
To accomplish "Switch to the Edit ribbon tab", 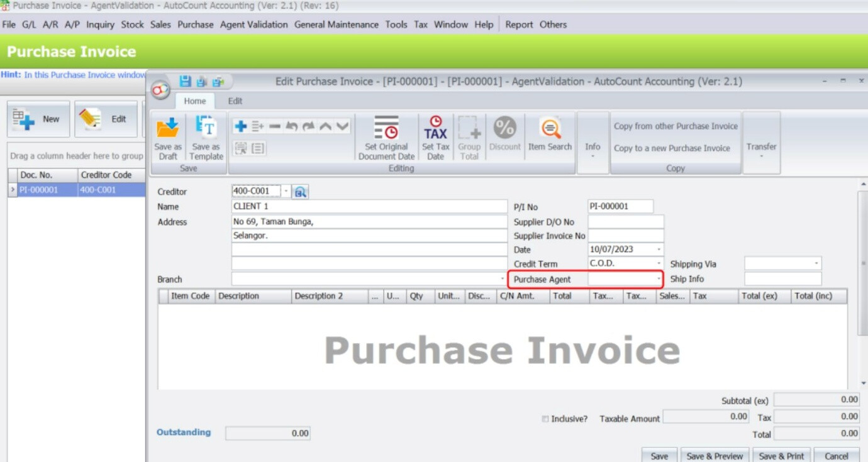I will (x=235, y=101).
